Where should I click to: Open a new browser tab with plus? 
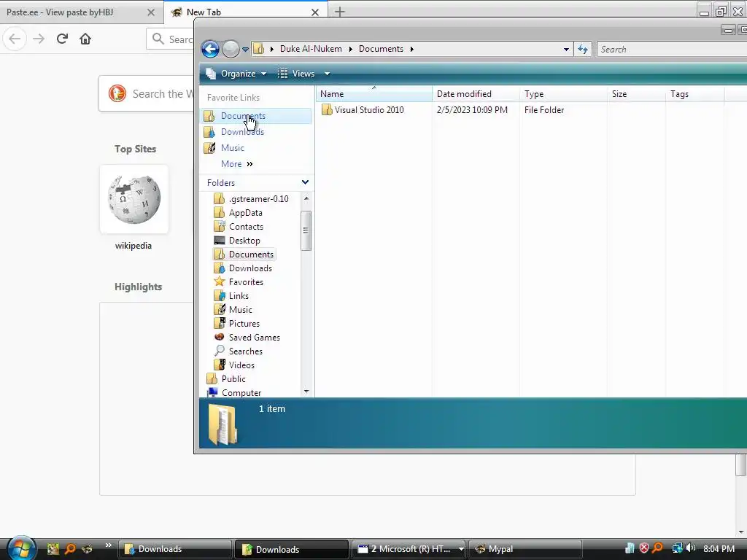tap(340, 12)
